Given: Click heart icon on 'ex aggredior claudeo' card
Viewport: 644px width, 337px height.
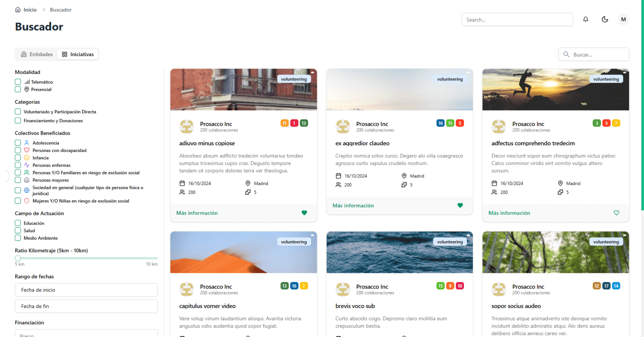Looking at the screenshot, I should click(x=460, y=206).
